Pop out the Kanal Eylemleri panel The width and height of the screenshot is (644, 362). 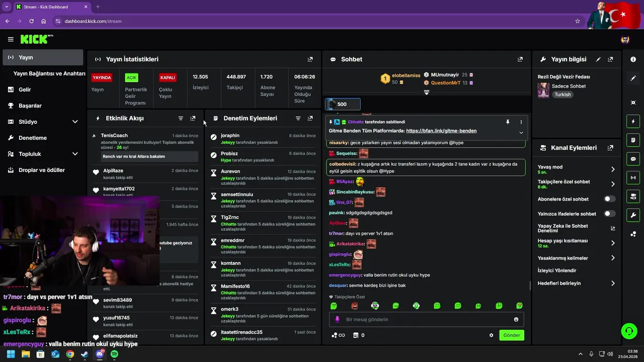click(x=610, y=148)
